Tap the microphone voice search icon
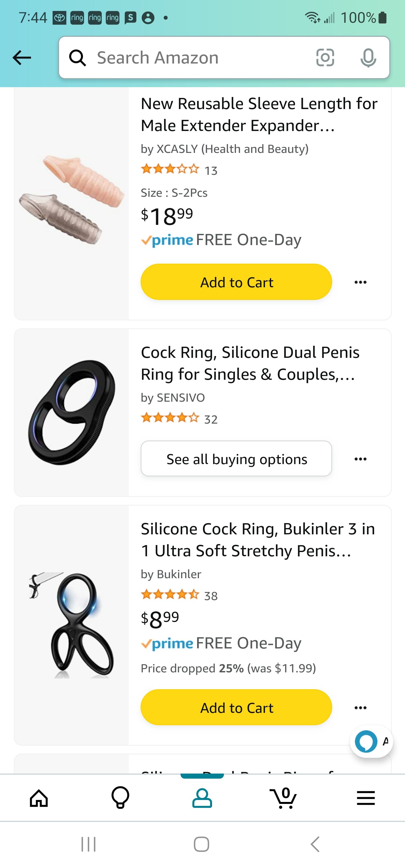Viewport: 405px width, 868px height. click(x=368, y=58)
